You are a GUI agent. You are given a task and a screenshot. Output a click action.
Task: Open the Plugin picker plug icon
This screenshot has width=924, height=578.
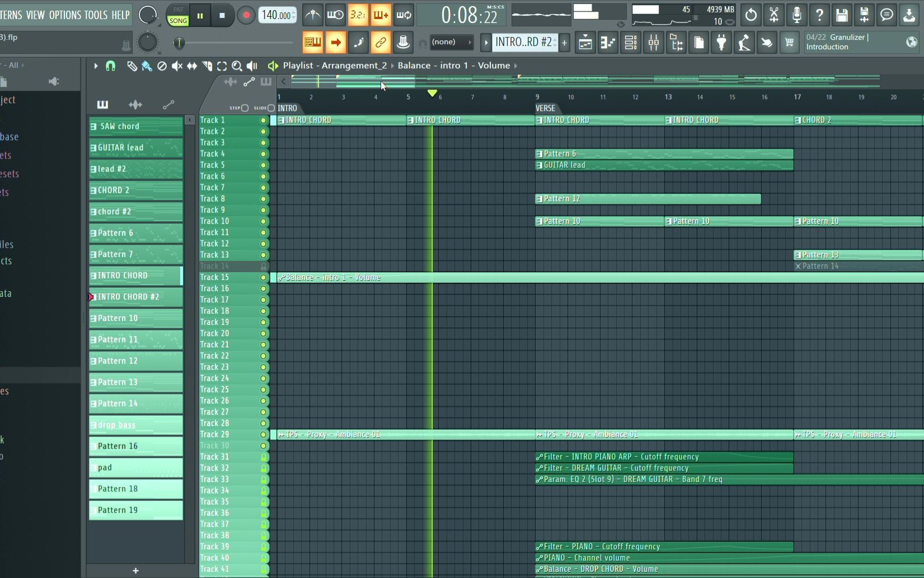[721, 42]
